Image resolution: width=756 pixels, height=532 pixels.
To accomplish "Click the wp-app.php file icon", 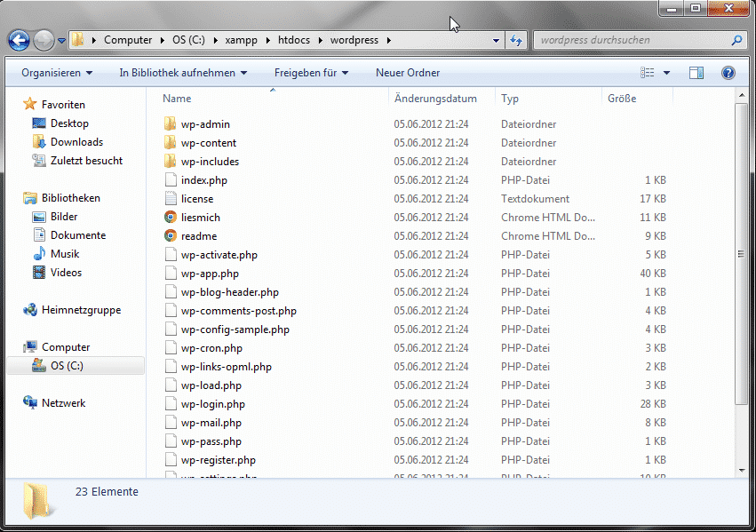I will tap(171, 274).
